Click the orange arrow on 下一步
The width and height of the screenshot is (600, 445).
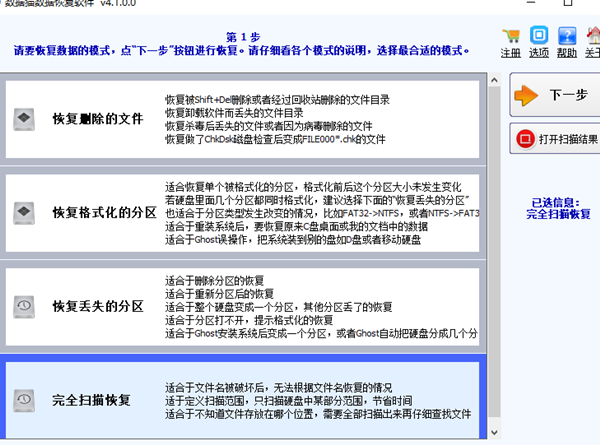[x=526, y=95]
